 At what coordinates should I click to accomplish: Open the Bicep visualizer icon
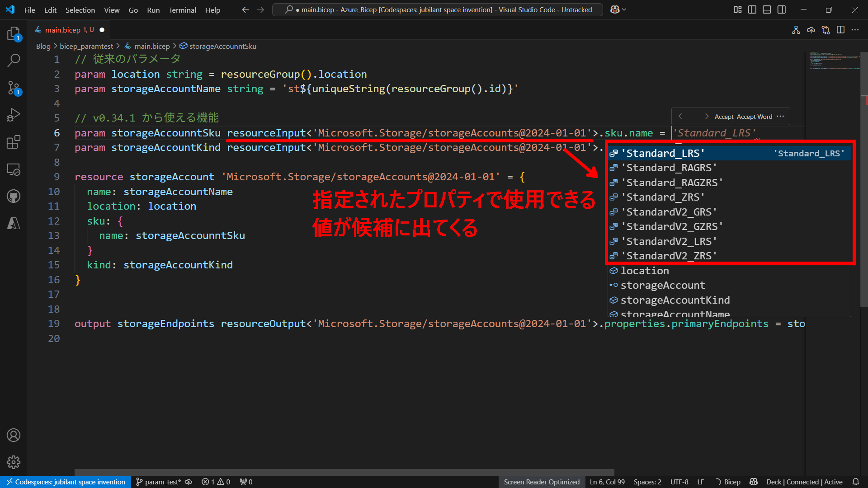tap(796, 30)
